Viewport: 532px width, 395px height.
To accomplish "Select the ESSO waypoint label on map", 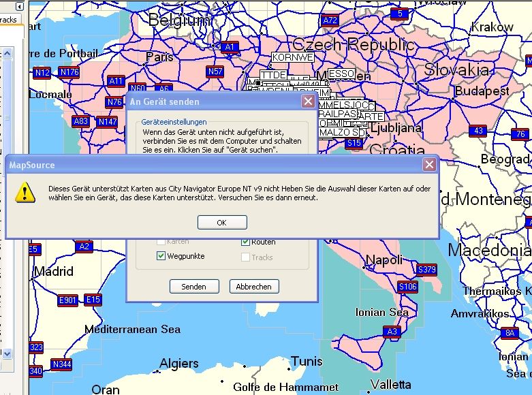I will click(x=341, y=74).
